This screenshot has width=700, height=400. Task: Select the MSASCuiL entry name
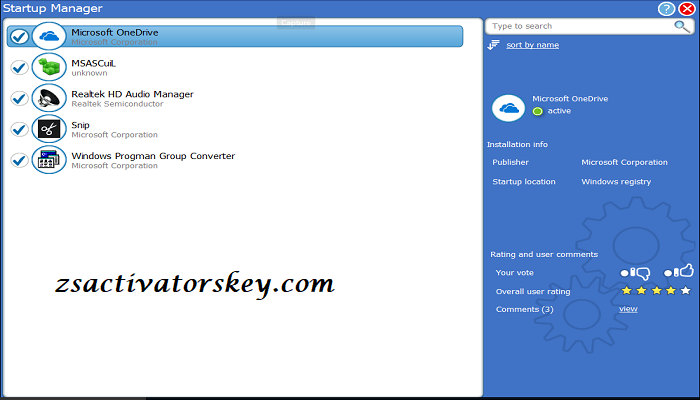tap(93, 63)
